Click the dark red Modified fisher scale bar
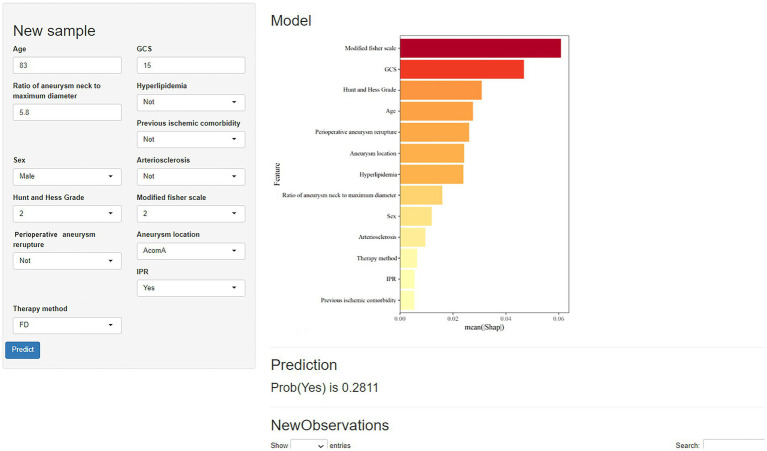Viewport: 767px width, 451px height. pos(480,48)
